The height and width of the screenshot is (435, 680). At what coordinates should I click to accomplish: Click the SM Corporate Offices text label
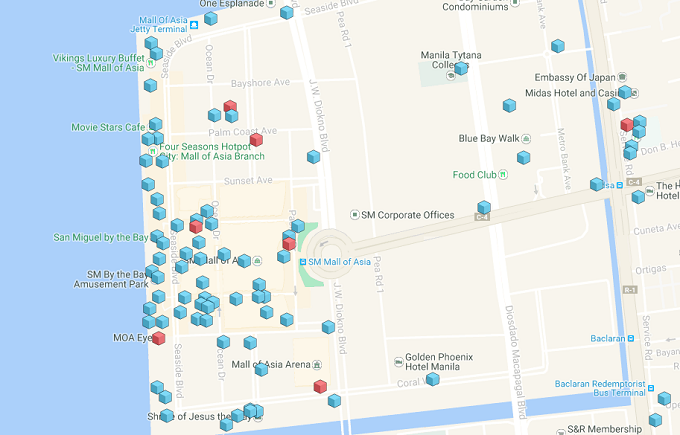click(x=408, y=215)
